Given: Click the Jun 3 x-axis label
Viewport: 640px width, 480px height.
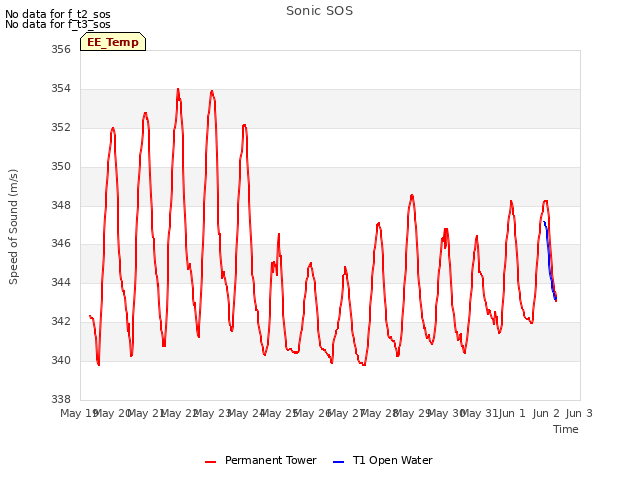Looking at the screenshot, I should 579,413.
